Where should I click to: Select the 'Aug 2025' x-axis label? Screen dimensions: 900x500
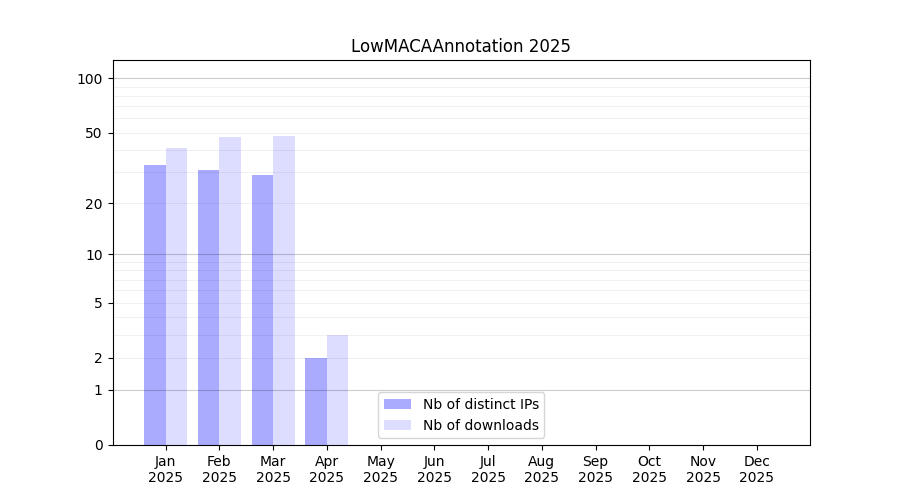[541, 469]
